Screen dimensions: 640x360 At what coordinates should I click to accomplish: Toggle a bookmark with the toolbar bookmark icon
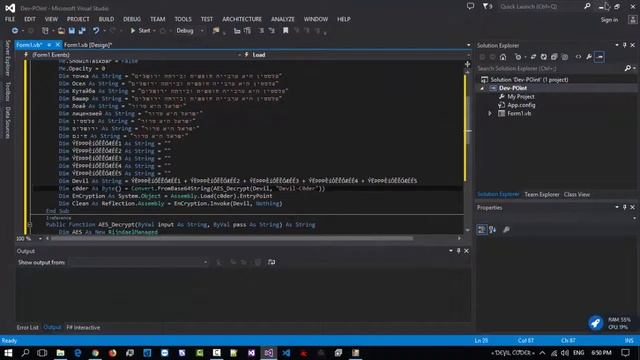[286, 31]
